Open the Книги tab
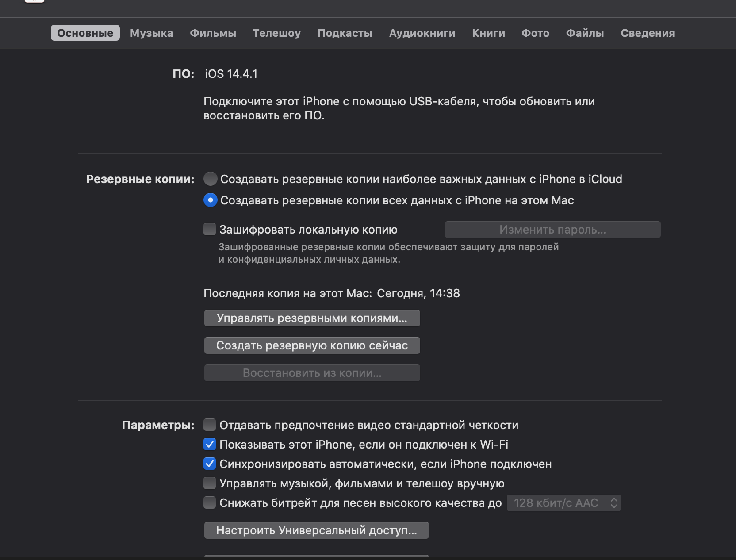 pyautogui.click(x=488, y=33)
